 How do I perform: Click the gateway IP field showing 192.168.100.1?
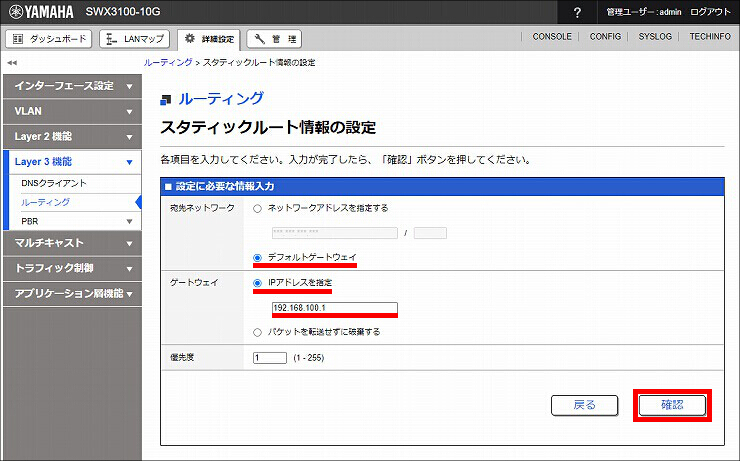point(335,308)
